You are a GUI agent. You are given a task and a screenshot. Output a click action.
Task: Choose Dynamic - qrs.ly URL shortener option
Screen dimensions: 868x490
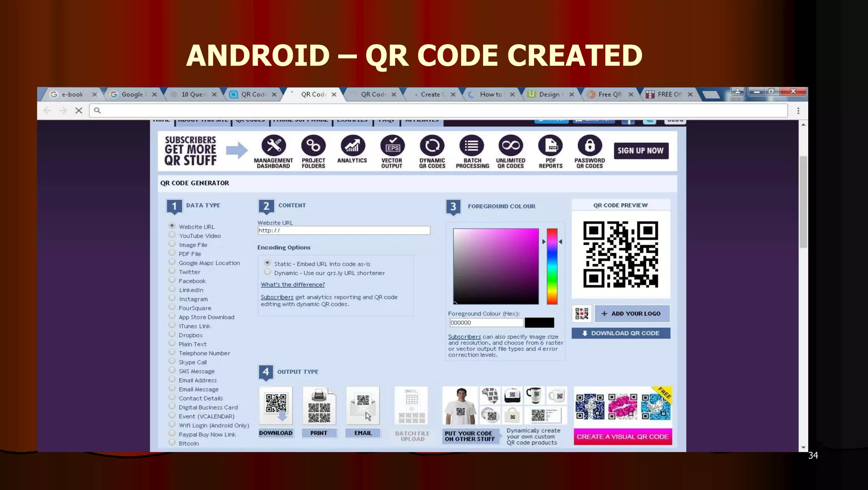(x=267, y=272)
